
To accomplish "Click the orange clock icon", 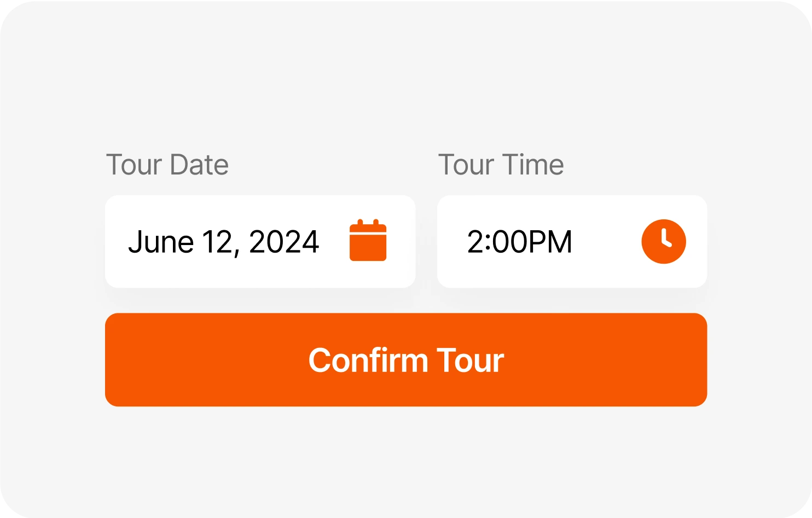I will [x=663, y=242].
